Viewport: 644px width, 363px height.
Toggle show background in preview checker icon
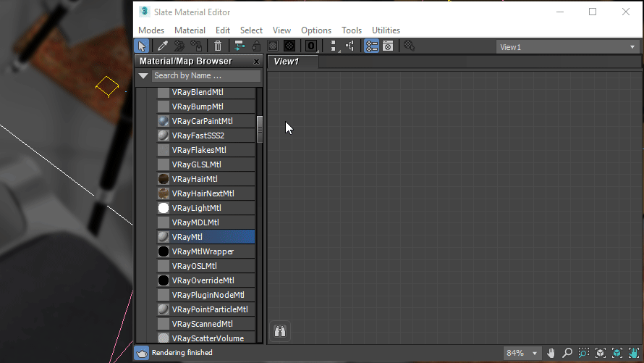point(289,46)
